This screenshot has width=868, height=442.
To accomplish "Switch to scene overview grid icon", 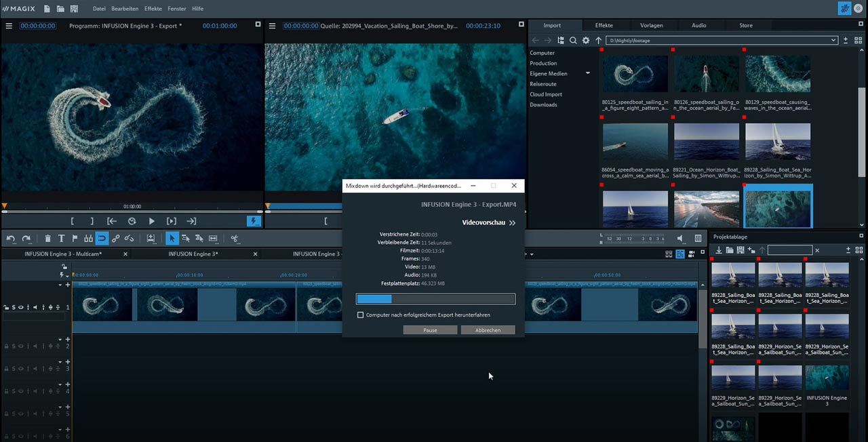I will pos(669,254).
